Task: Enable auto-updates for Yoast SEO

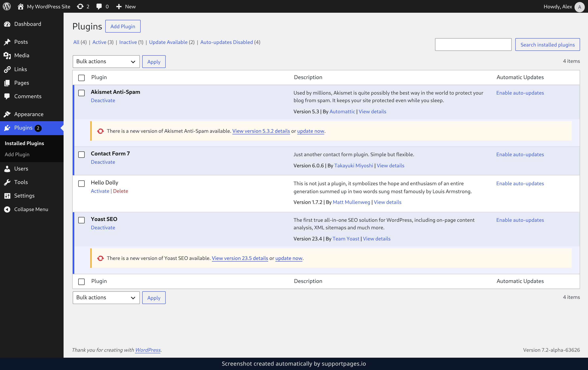Action: pos(520,220)
